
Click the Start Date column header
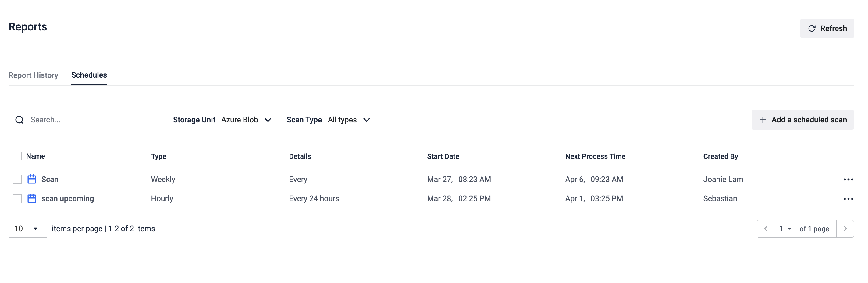pos(443,156)
